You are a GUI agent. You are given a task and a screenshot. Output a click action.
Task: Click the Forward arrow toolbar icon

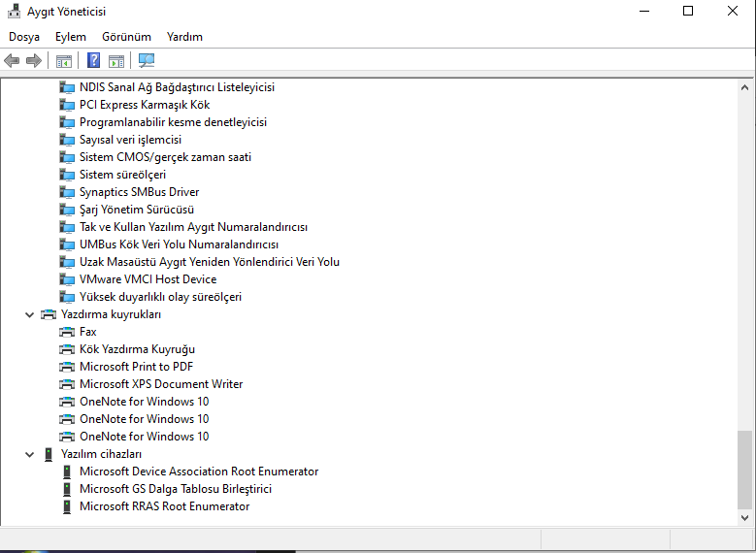tap(34, 61)
